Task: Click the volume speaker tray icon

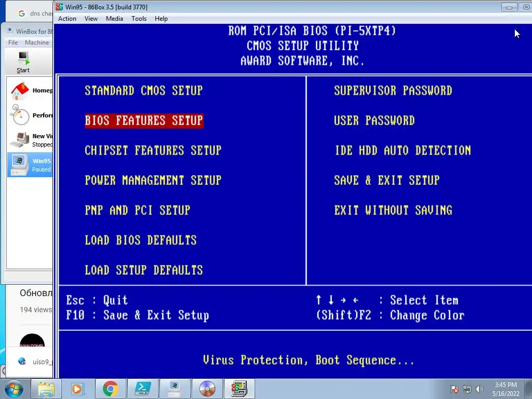Action: 479,389
